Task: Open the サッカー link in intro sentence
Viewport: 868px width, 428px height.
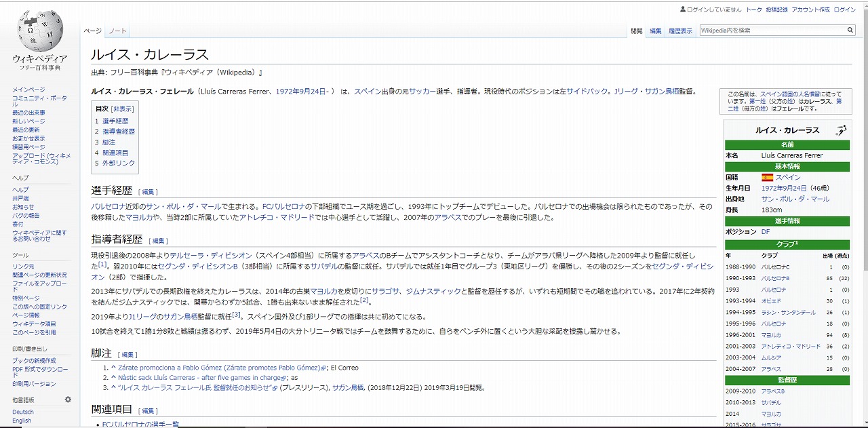Action: coord(422,92)
